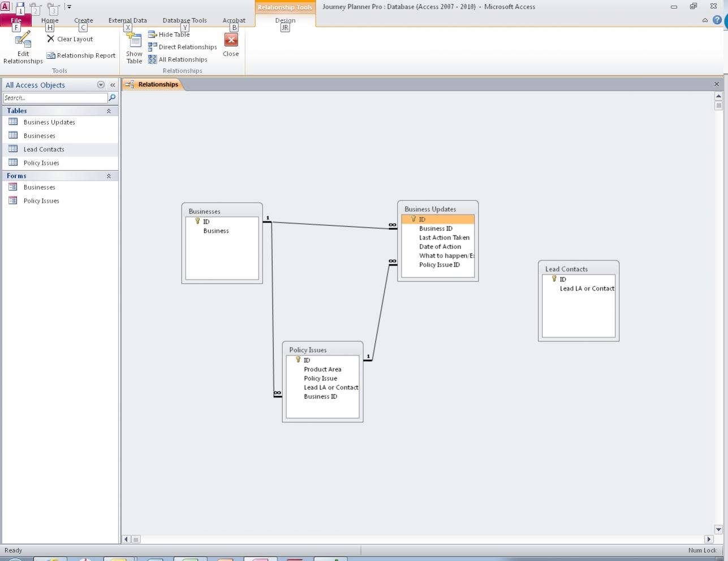728x561 pixels.
Task: Open the Database Tools tab
Action: pos(184,20)
